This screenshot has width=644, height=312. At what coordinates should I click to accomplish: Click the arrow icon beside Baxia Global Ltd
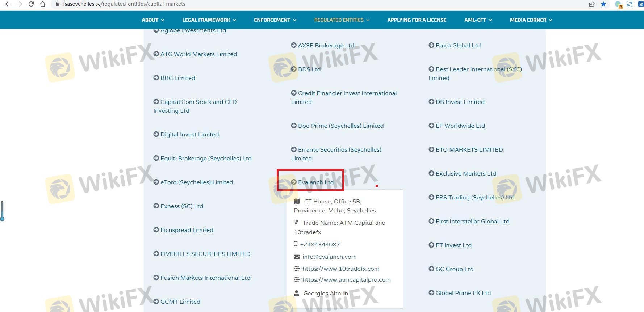(x=431, y=45)
